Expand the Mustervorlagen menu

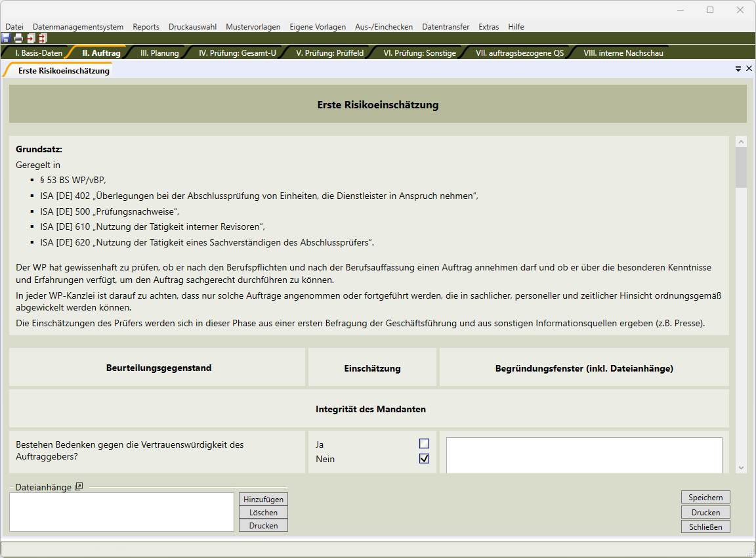pos(253,27)
